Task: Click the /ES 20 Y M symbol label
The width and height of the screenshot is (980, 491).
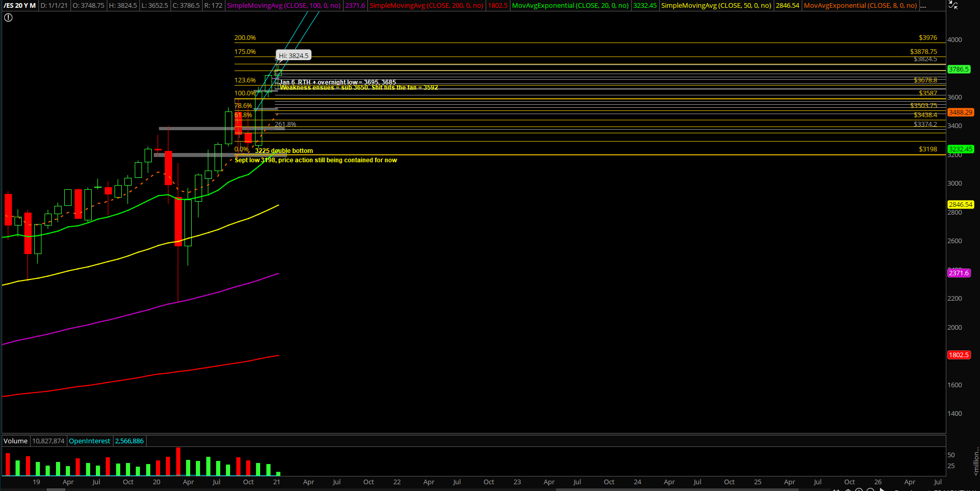Action: pos(20,6)
